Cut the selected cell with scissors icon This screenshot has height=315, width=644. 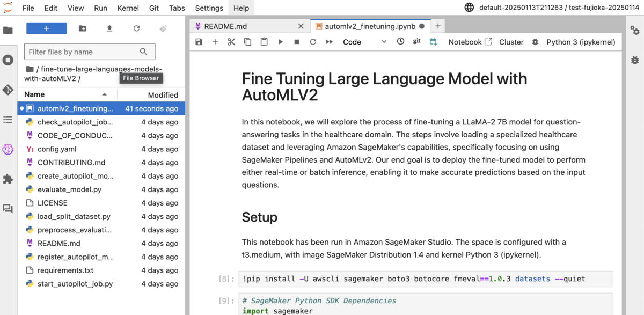coord(231,42)
